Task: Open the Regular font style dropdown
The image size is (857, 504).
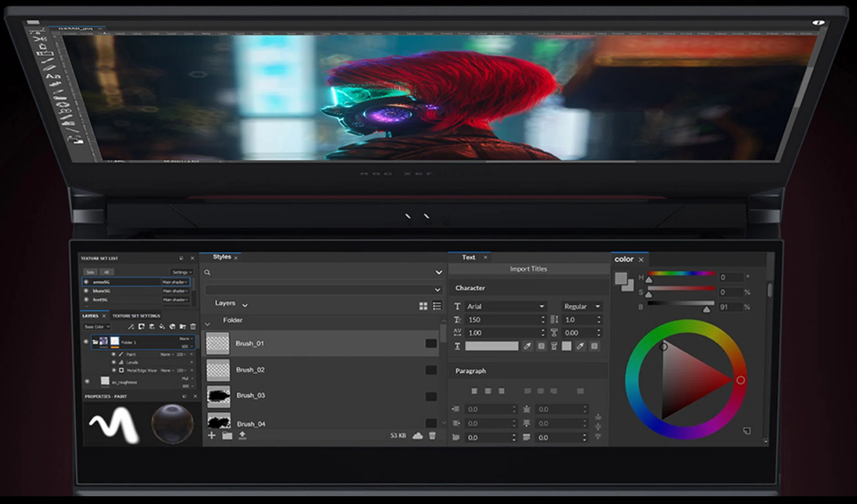Action: 582,306
